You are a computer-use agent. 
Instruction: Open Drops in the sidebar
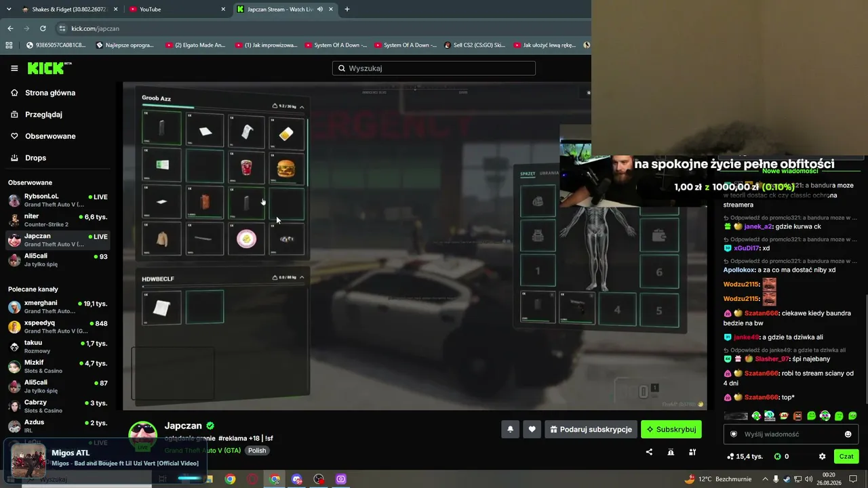[35, 158]
